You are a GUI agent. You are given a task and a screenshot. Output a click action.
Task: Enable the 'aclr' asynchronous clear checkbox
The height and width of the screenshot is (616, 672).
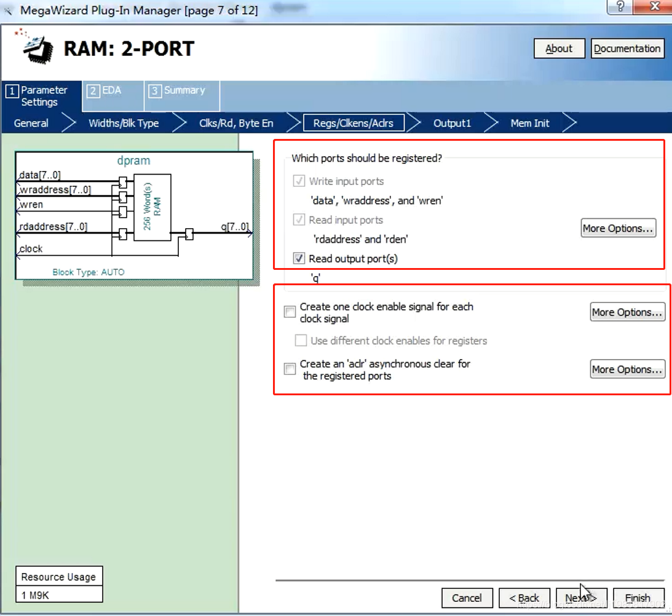[290, 369]
